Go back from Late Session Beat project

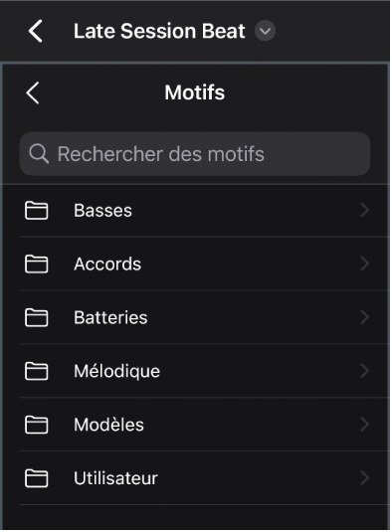pos(36,31)
